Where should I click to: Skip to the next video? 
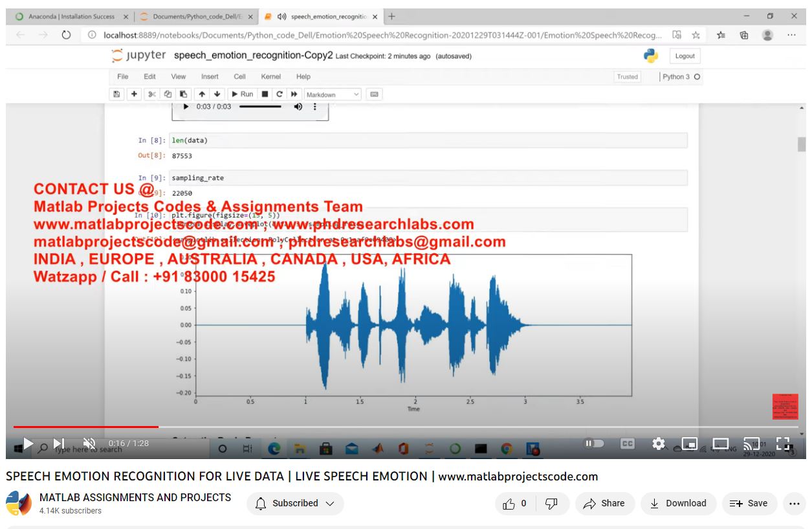point(59,444)
